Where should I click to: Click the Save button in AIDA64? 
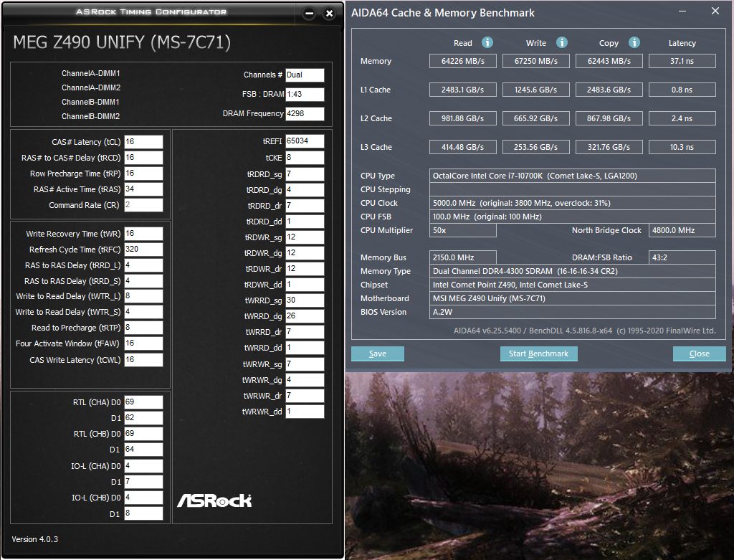(377, 353)
